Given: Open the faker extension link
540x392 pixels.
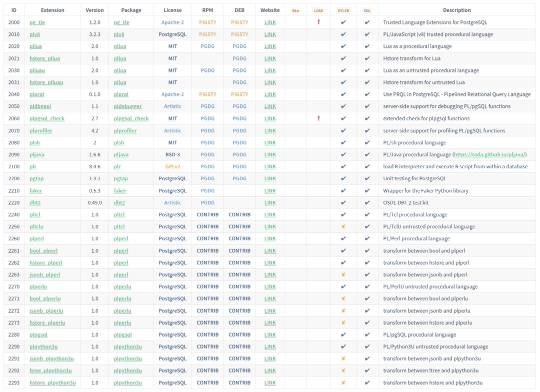Looking at the screenshot, I should coord(36,191).
